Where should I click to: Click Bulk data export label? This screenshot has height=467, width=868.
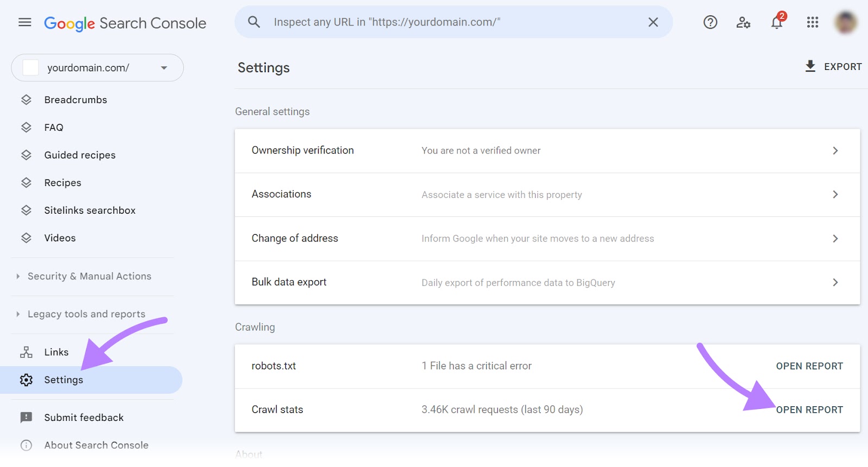pyautogui.click(x=289, y=282)
